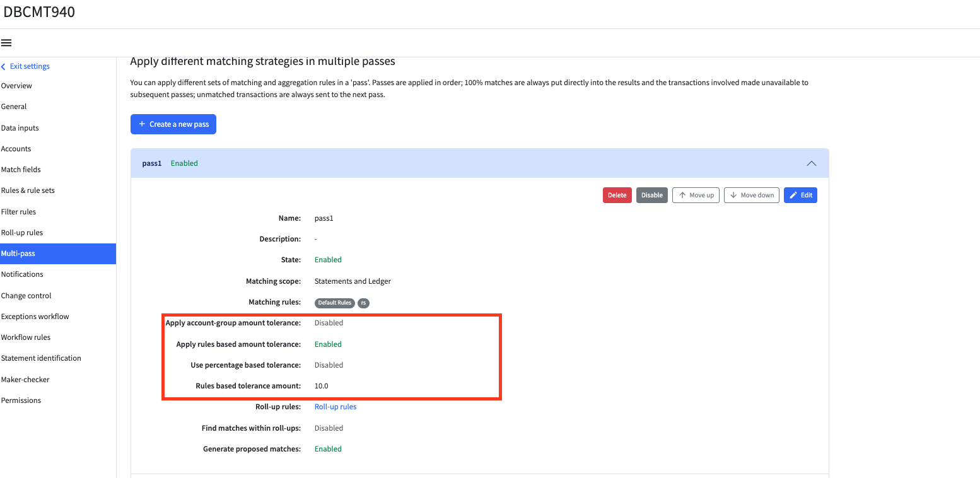
Task: Open the Roll-up rules link
Action: (335, 406)
